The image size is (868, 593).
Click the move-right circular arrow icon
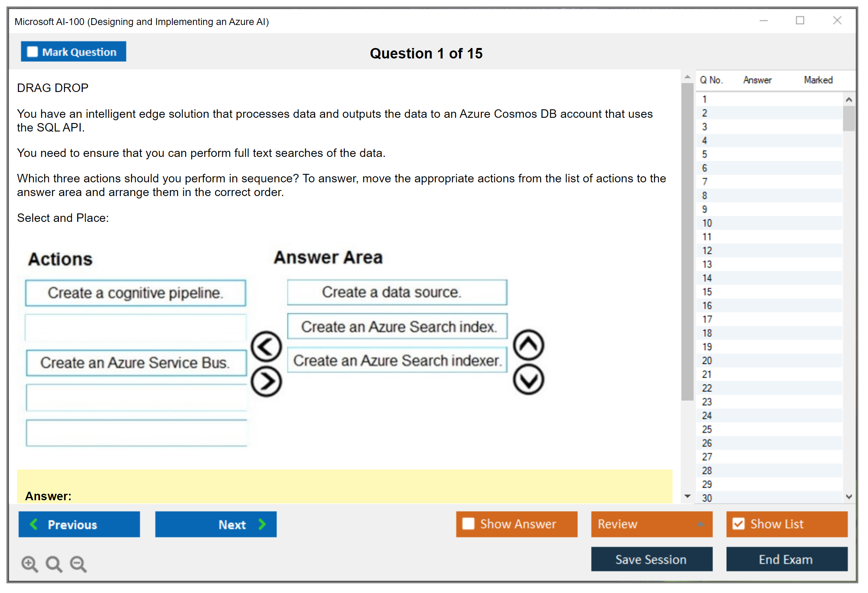pyautogui.click(x=266, y=381)
